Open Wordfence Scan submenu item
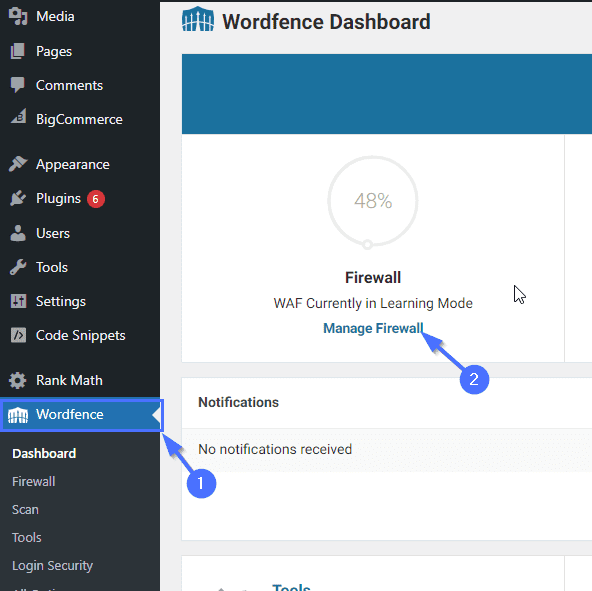This screenshot has height=591, width=592. pyautogui.click(x=25, y=509)
